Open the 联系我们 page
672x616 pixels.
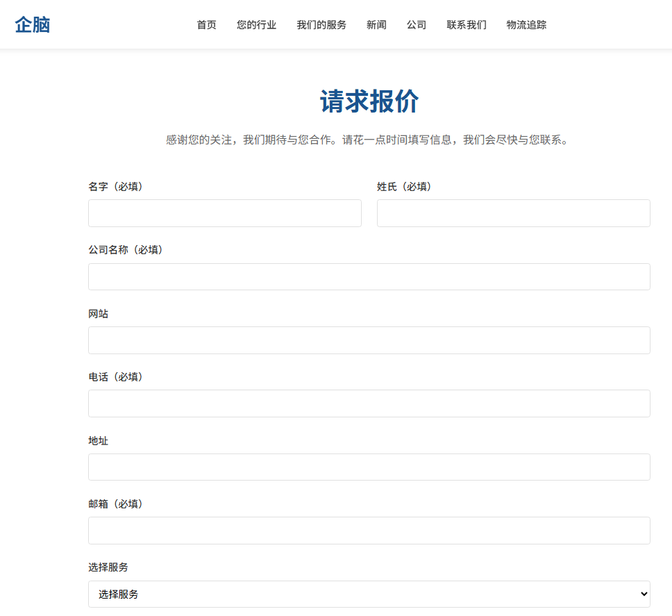[x=467, y=25]
